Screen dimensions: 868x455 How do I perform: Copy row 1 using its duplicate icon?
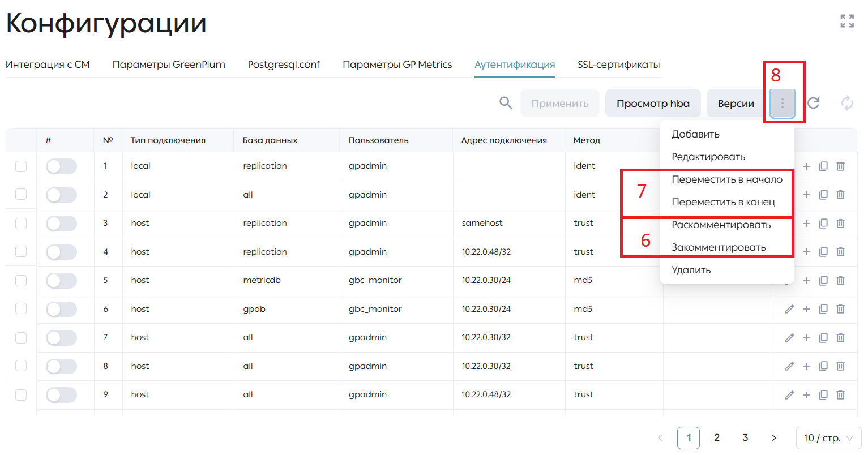coord(823,166)
